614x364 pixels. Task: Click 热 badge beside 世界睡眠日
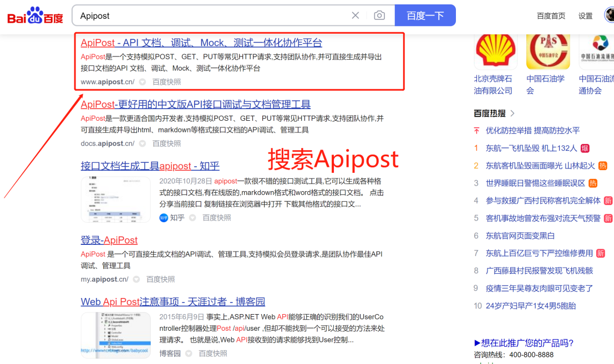click(593, 183)
